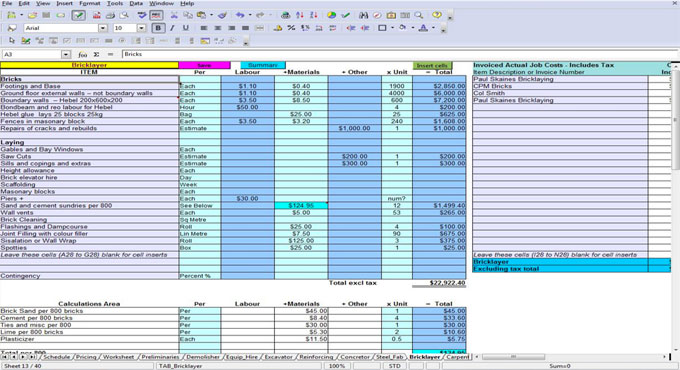The width and height of the screenshot is (680, 370).
Task: Expand the Background Color dropdown arrow
Action: pos(413,28)
